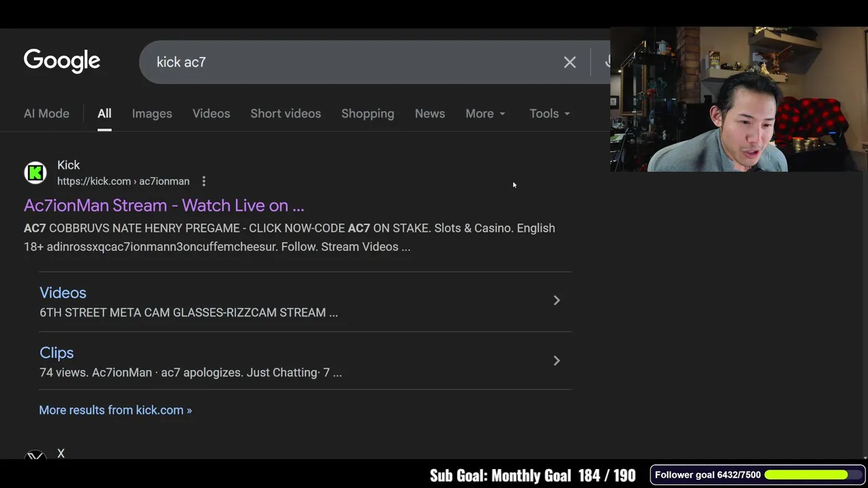Expand the chevron on Clips row
The width and height of the screenshot is (868, 488).
[x=556, y=361]
